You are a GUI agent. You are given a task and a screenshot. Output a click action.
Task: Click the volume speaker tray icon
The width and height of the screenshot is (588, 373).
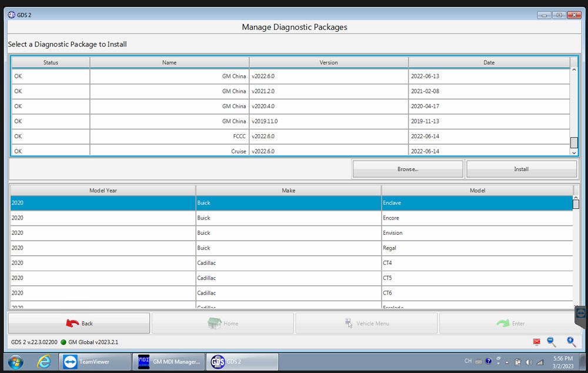529,362
